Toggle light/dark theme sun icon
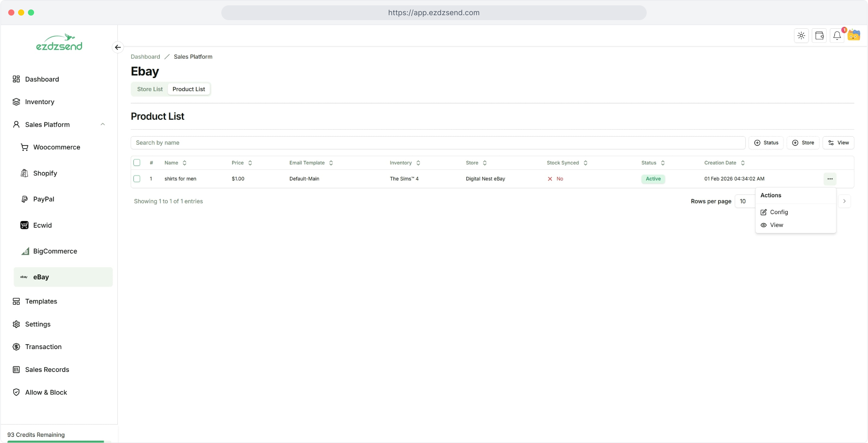The image size is (868, 443). click(x=801, y=36)
